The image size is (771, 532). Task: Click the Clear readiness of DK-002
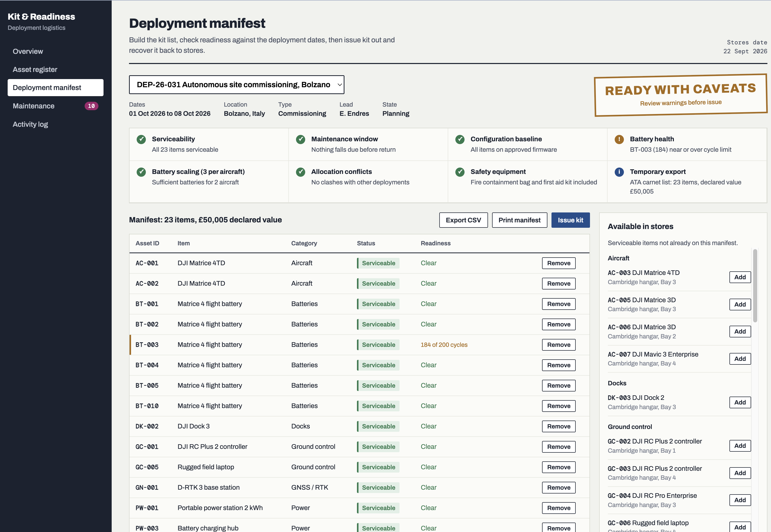pyautogui.click(x=429, y=426)
